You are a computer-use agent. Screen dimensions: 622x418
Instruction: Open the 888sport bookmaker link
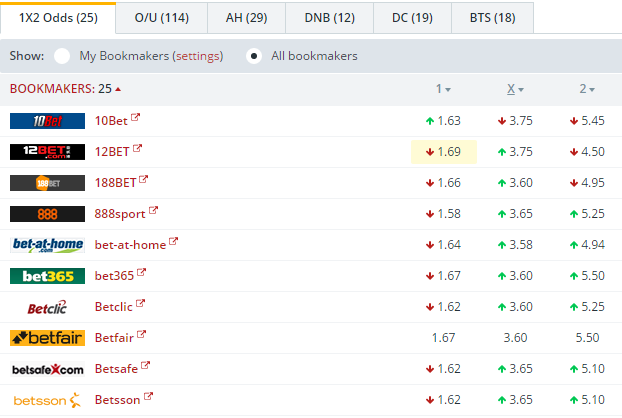[120, 214]
